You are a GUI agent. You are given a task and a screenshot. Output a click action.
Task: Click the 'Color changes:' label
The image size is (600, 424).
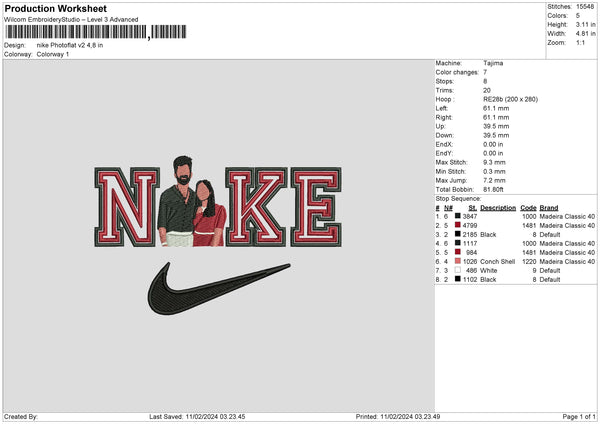457,72
